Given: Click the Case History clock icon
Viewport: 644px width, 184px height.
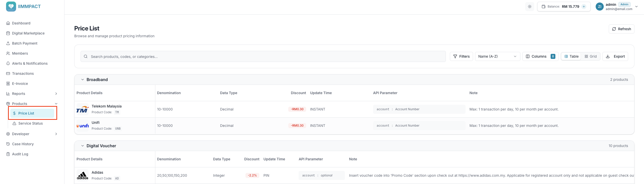Looking at the screenshot, I should (x=8, y=144).
